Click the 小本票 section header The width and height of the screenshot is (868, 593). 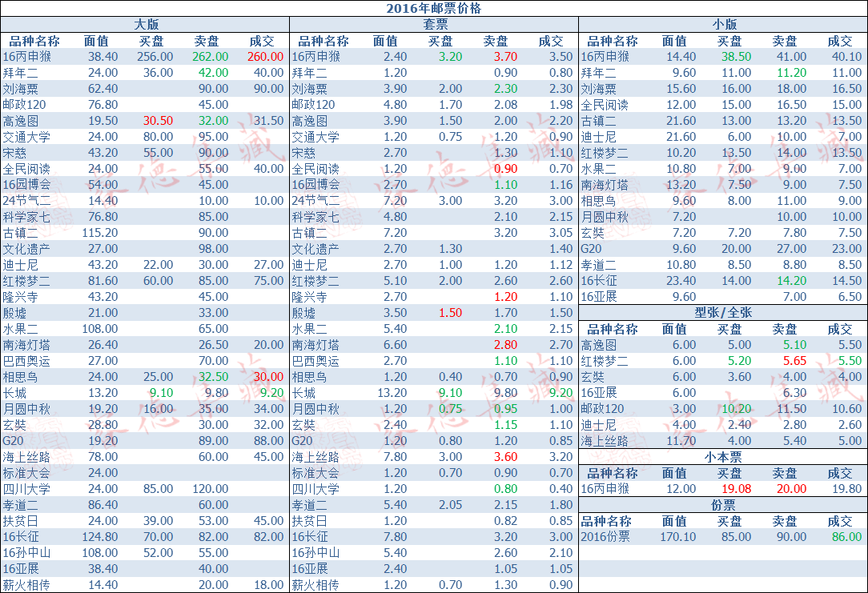point(723,457)
